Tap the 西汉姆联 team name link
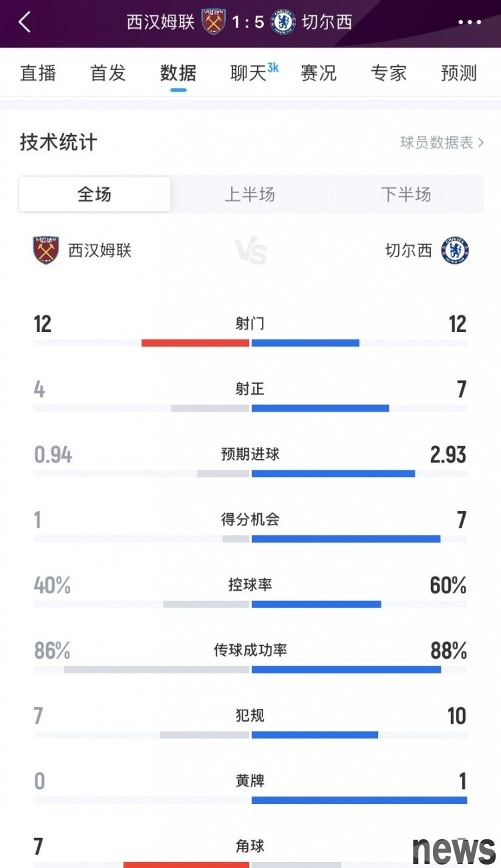This screenshot has width=501, height=868. coord(100,251)
